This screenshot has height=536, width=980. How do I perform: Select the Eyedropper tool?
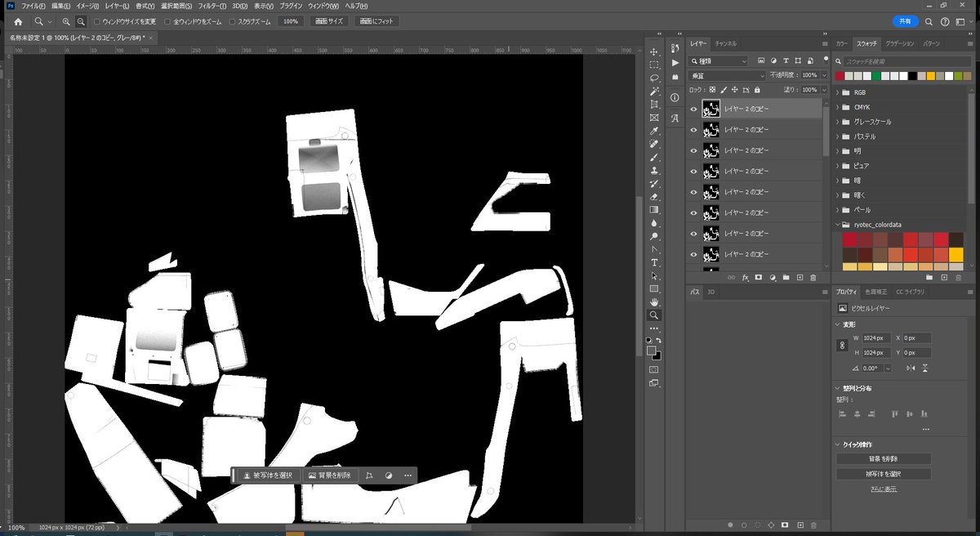click(x=654, y=131)
